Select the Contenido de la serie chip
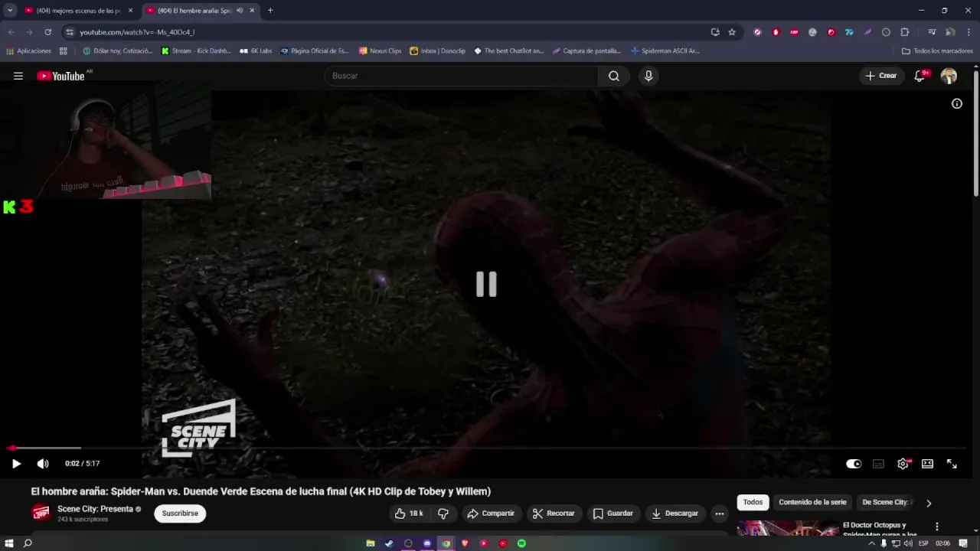The width and height of the screenshot is (980, 551). click(x=812, y=502)
